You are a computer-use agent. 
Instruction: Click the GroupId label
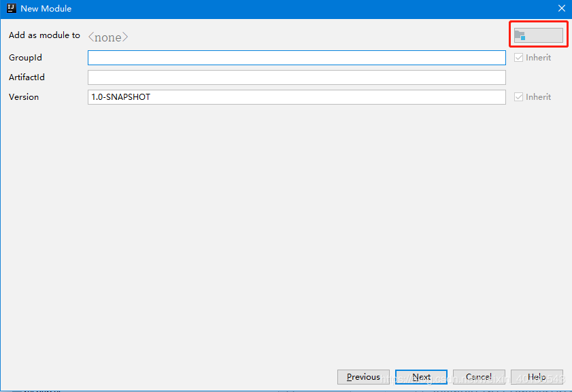(25, 58)
